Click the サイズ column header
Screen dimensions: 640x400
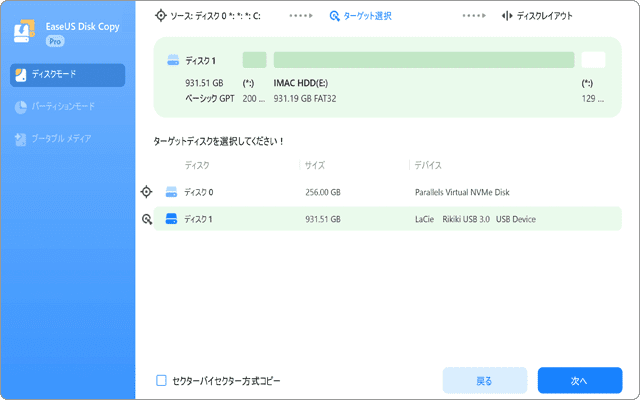point(315,165)
